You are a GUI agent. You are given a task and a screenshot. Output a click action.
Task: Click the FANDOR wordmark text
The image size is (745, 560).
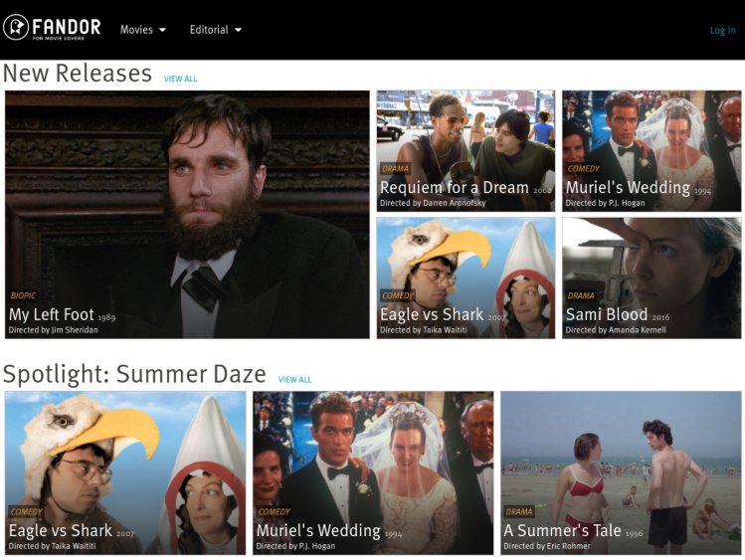coord(67,26)
